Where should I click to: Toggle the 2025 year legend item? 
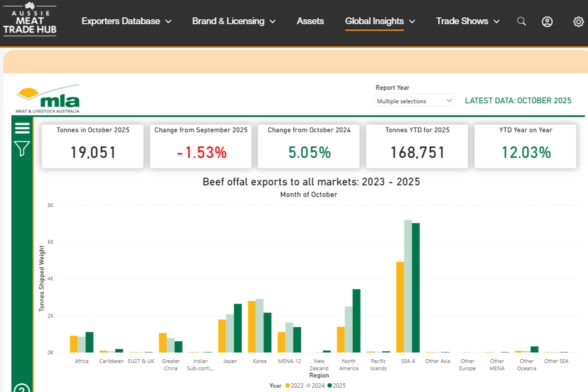(336, 386)
